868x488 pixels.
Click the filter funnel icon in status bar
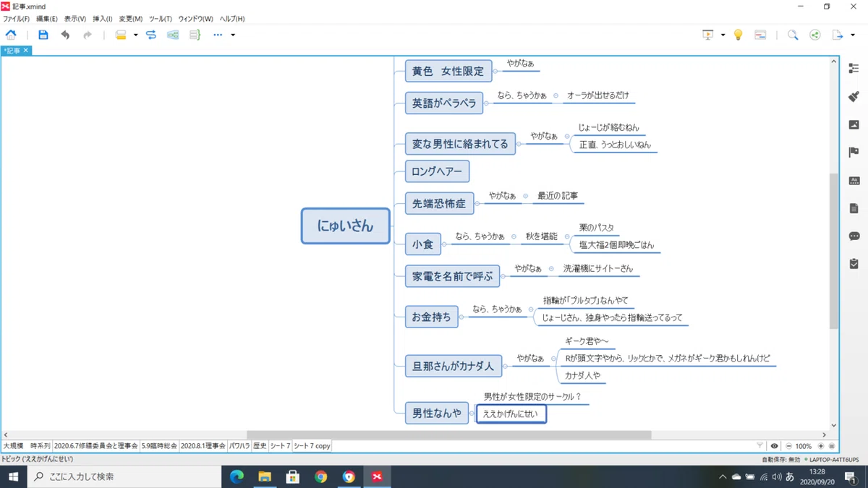(759, 446)
